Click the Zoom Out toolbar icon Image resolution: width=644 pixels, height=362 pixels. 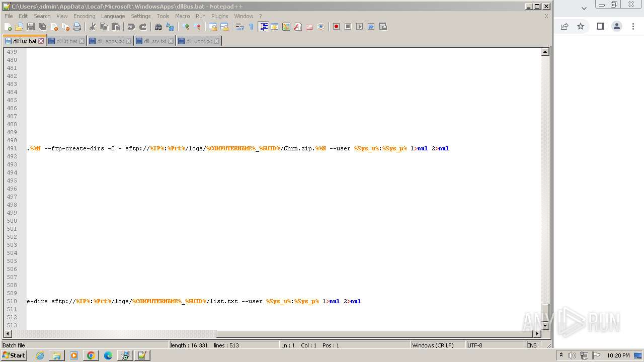197,27
